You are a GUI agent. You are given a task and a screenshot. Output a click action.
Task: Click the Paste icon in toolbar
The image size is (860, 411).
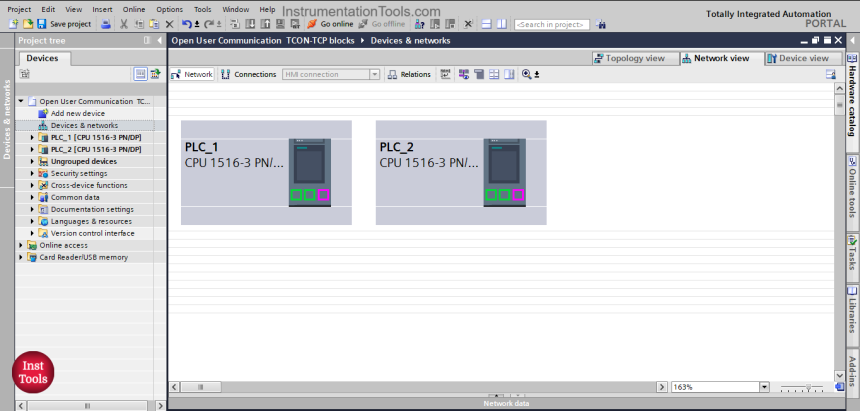click(x=155, y=24)
